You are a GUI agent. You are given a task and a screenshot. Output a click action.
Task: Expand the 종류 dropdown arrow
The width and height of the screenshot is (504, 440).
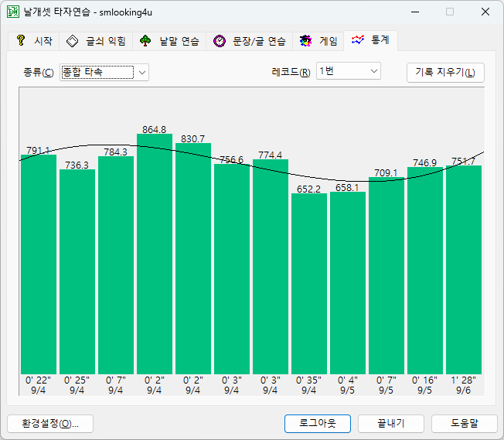(142, 73)
